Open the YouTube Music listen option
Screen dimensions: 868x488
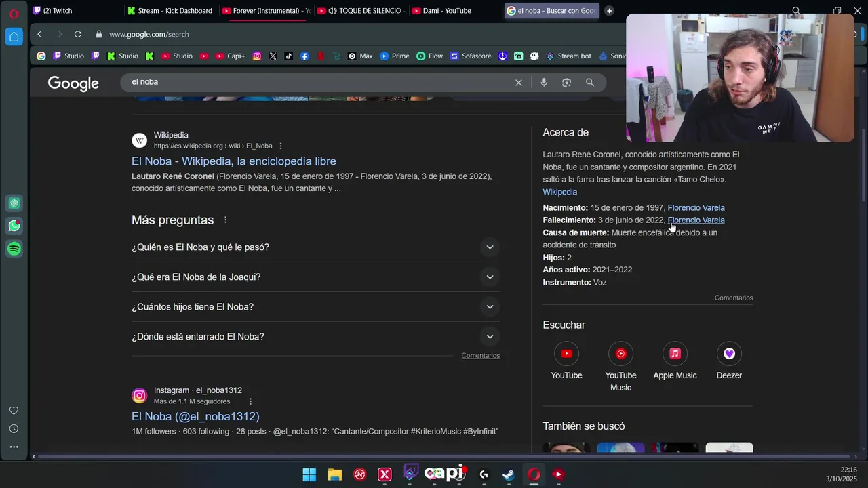point(620,367)
